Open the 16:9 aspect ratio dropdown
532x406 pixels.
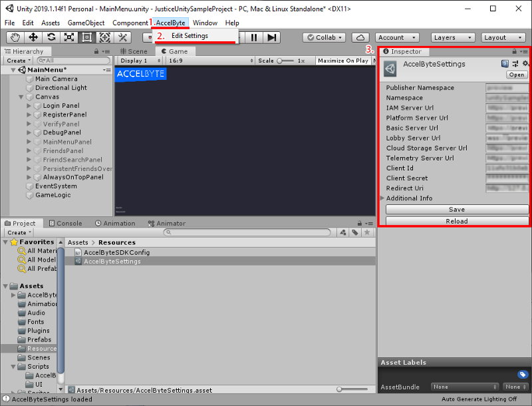[211, 61]
